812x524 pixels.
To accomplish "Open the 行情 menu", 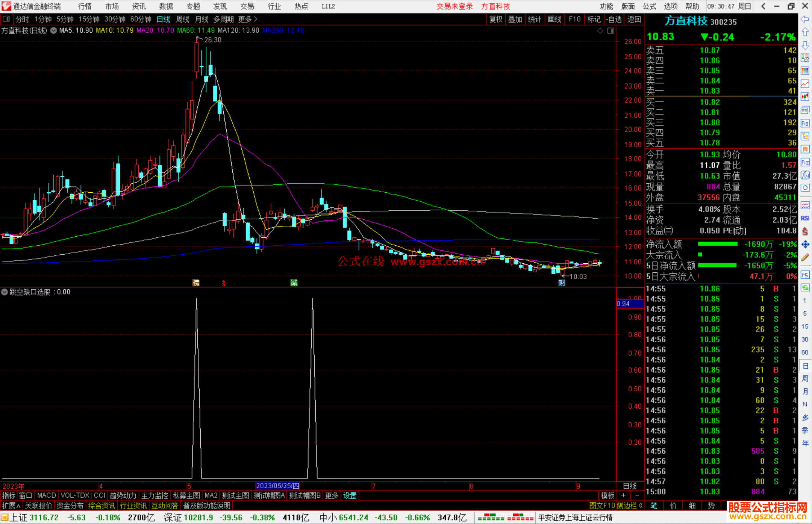I will (x=85, y=6).
